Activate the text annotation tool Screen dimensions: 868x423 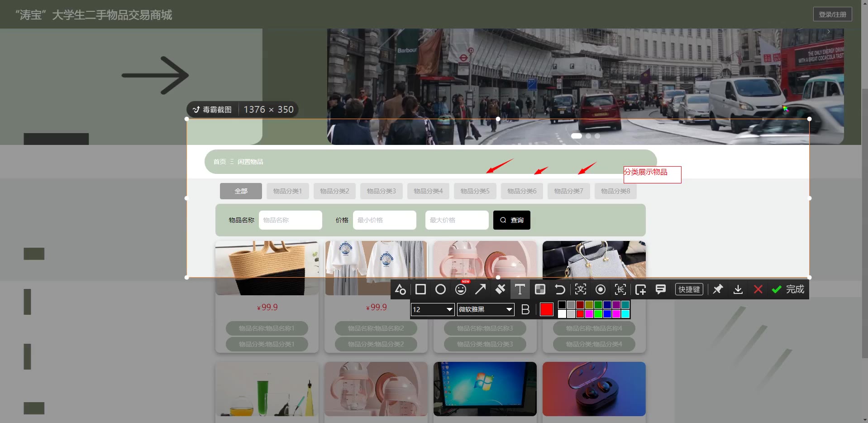coord(520,289)
